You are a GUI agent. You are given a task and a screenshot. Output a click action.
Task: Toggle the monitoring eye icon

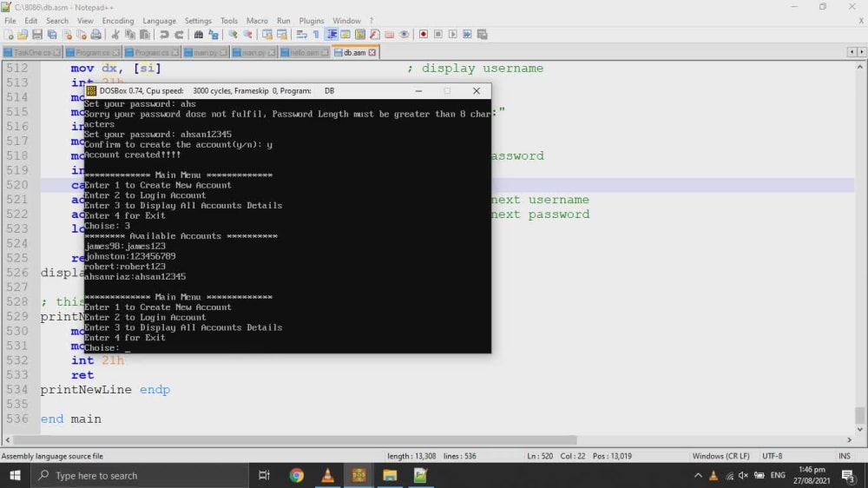pyautogui.click(x=404, y=35)
